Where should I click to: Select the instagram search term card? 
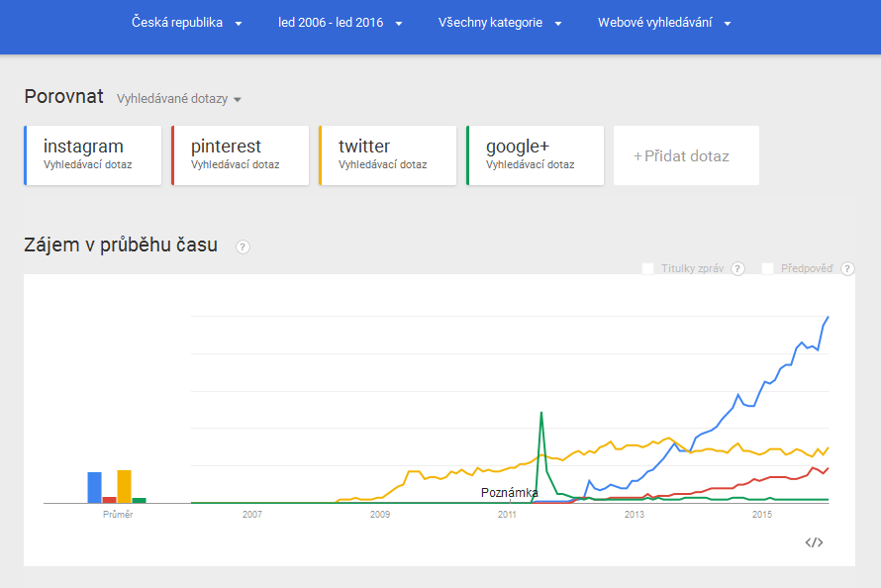(x=93, y=155)
